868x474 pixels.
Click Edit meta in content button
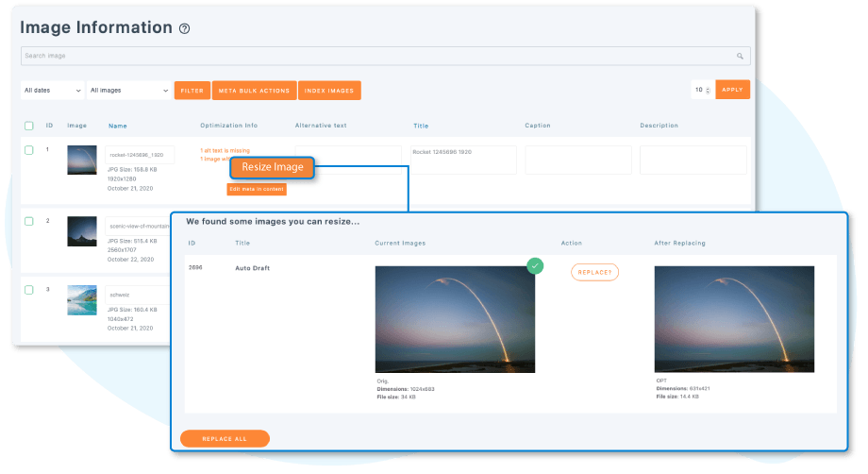tap(257, 189)
